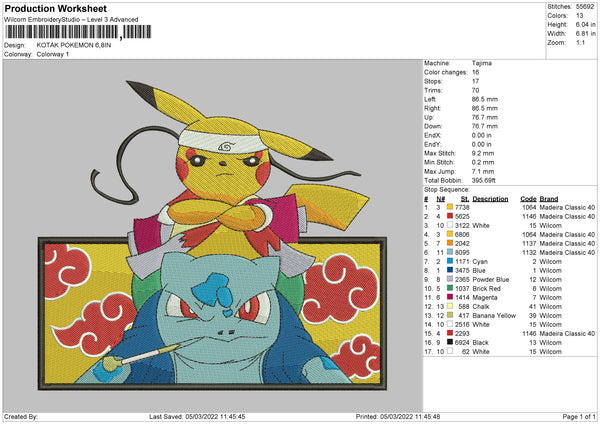Viewport: 600px width, 424px height.
Task: Click the Machine value 'Tajima'
Action: 481,63
